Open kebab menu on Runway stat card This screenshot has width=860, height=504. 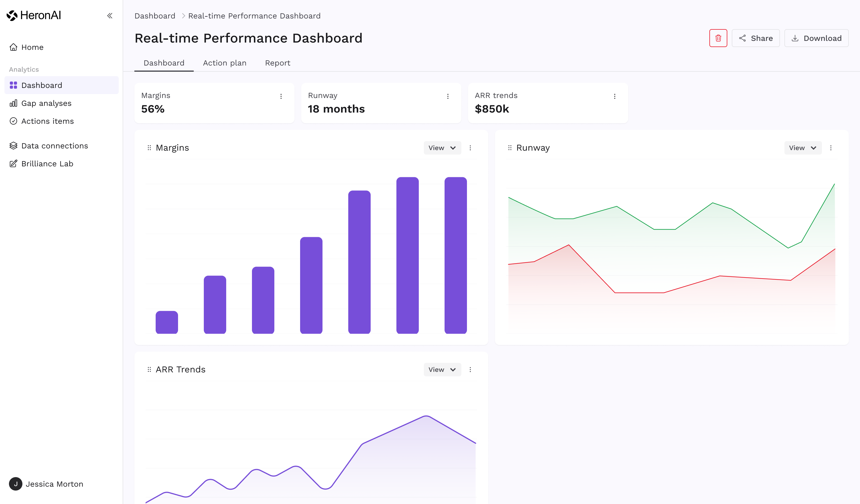click(448, 97)
